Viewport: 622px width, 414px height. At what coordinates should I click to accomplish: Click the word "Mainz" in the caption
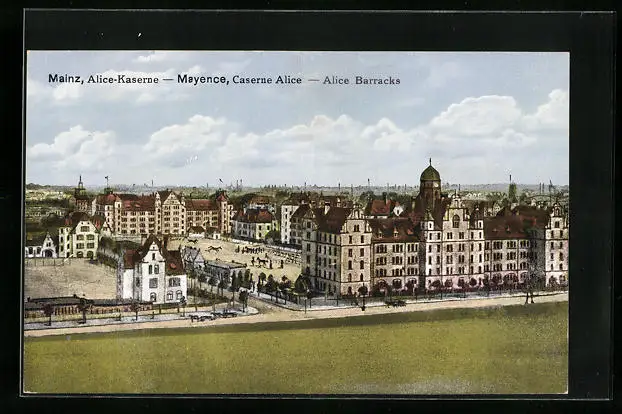tap(65, 79)
